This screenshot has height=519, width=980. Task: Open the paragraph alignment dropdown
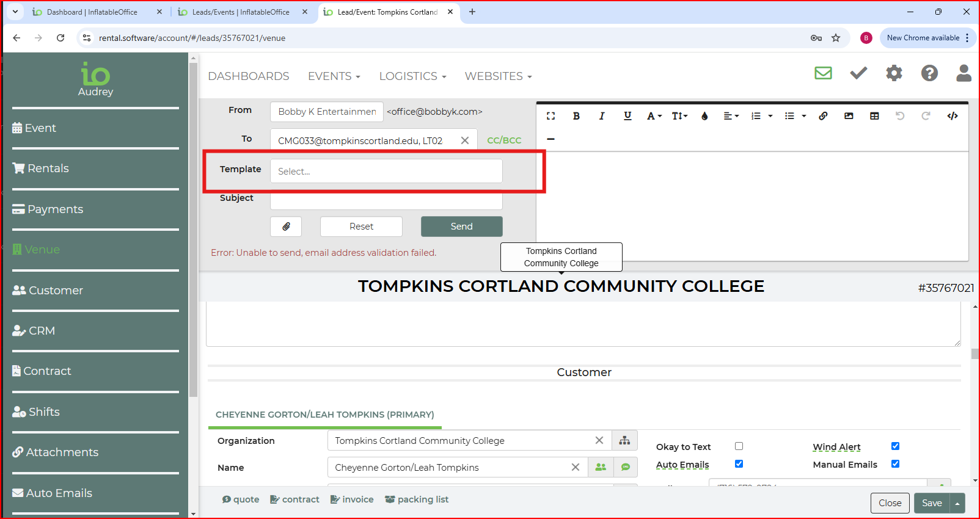(731, 116)
